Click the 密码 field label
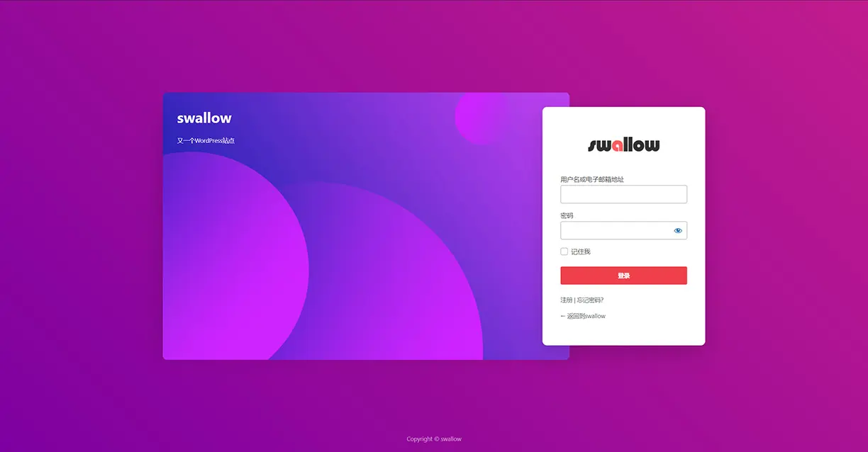 click(x=567, y=215)
